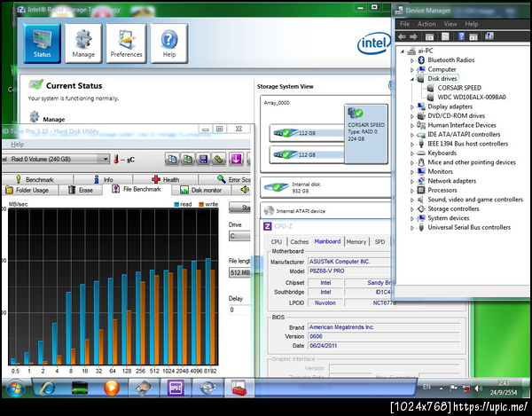Viewport: 532px width, 416px height.
Task: Select the WDC WD10EALX-009BA0 disk drive
Action: tap(472, 97)
